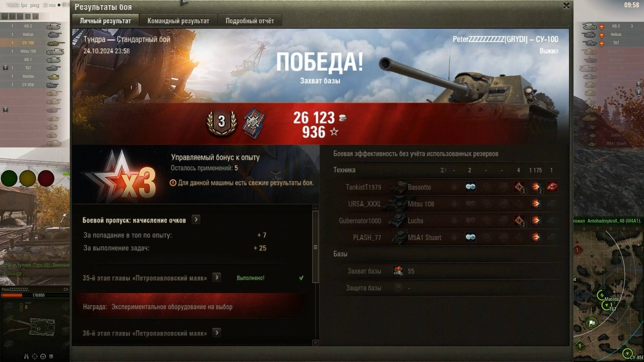The height and width of the screenshot is (362, 644).
Task: Expand Боевой пропуск начисление очков arrow
Action: click(x=196, y=220)
